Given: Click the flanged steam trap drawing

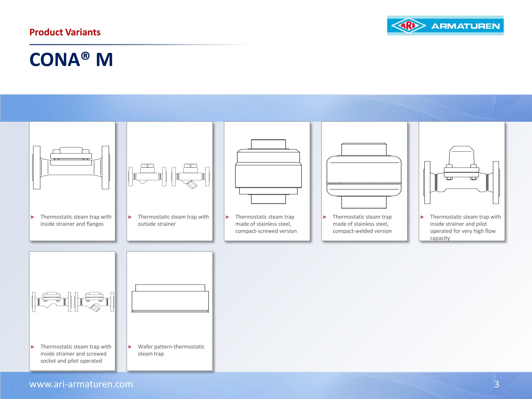Looking at the screenshot, I should coord(71,168).
